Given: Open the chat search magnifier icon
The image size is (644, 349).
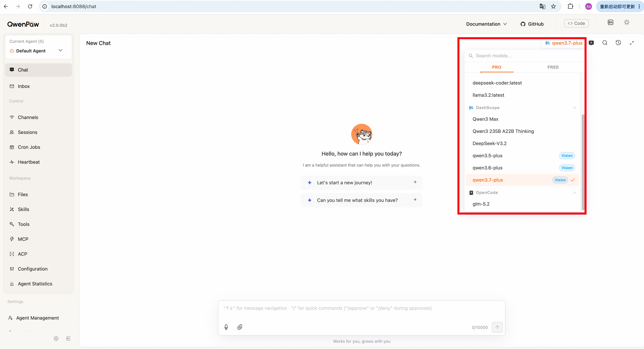Looking at the screenshot, I should 605,43.
